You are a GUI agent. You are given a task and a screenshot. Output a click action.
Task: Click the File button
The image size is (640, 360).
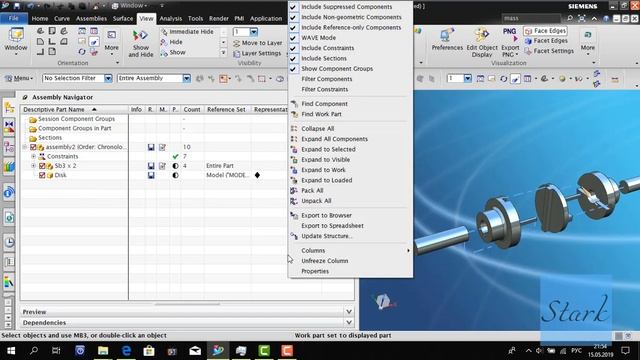pyautogui.click(x=13, y=18)
